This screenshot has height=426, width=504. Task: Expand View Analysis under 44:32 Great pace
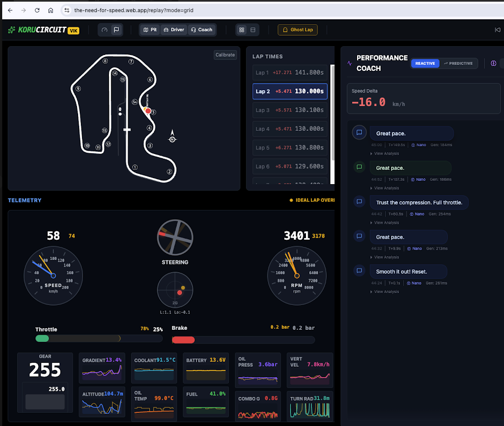point(385,257)
